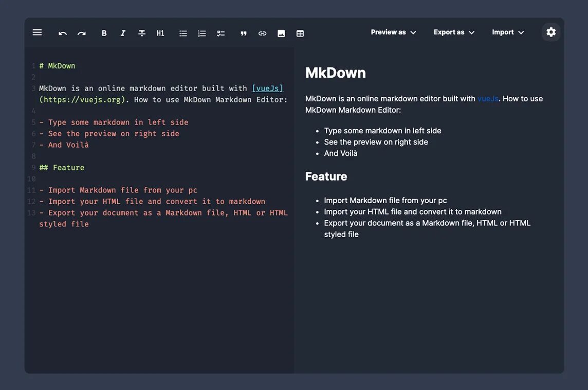The image size is (588, 390).
Task: Insert a hyperlink
Action: coord(263,33)
